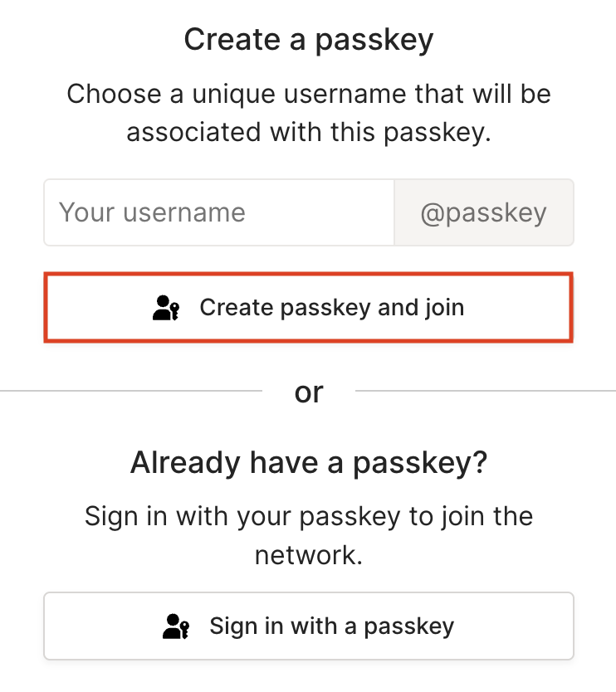Click the user-key icon beside Sign in text
The image size is (616, 692).
click(176, 626)
